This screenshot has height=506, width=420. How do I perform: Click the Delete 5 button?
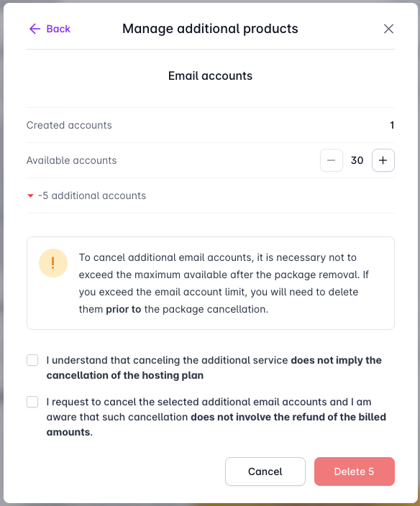(x=354, y=471)
